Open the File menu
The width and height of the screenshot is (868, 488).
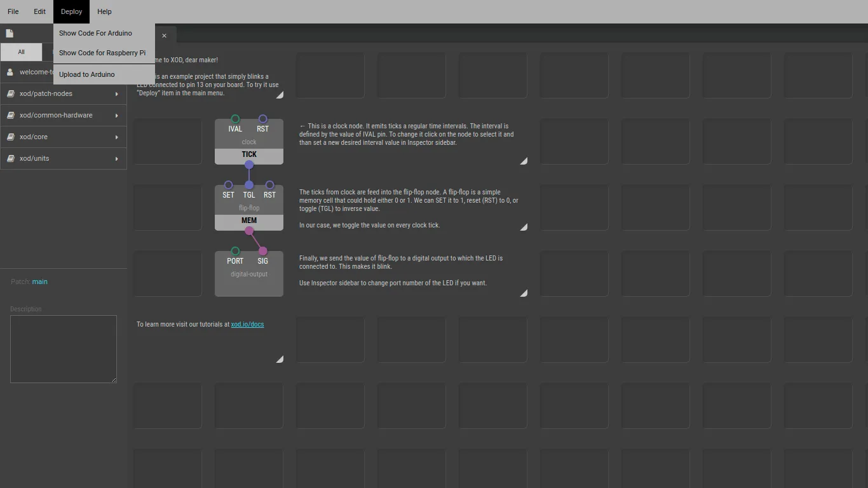coord(13,11)
